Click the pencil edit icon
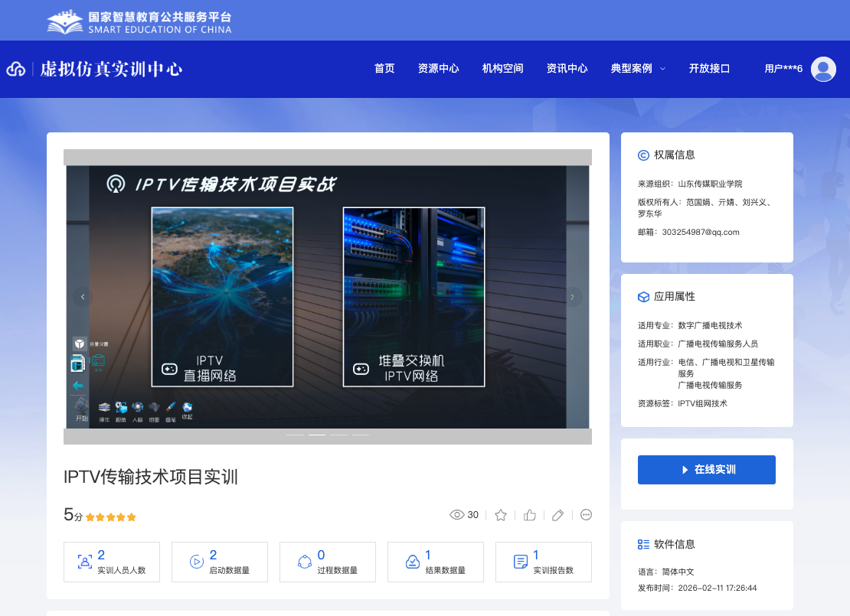 click(x=558, y=515)
